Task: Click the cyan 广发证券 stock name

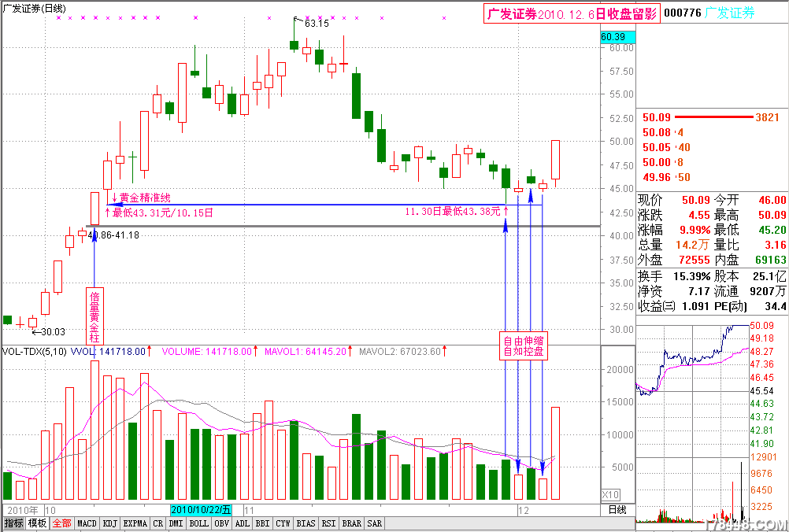Action: [x=730, y=13]
